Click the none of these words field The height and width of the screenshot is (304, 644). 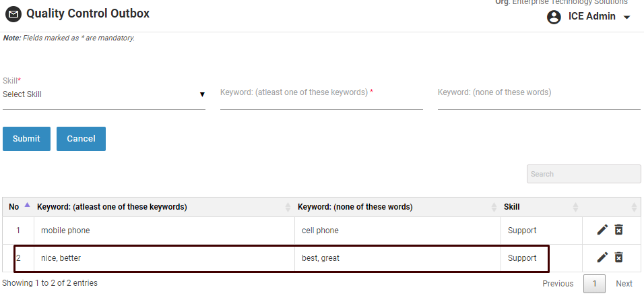(539, 98)
